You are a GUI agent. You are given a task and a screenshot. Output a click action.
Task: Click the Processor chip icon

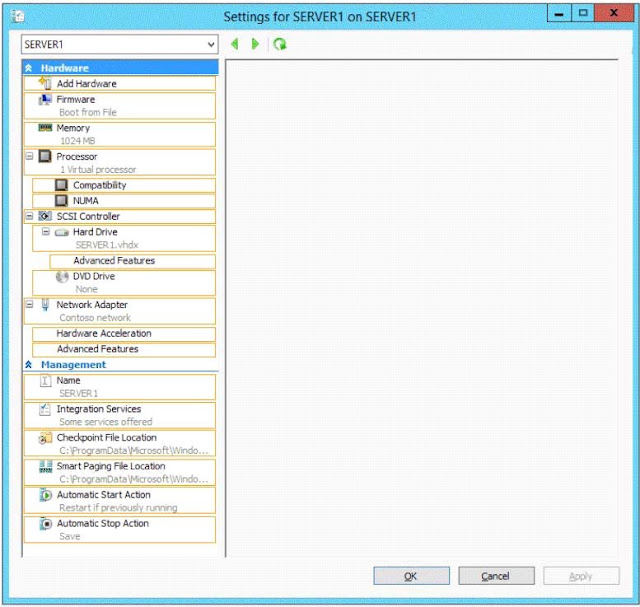coord(45,156)
